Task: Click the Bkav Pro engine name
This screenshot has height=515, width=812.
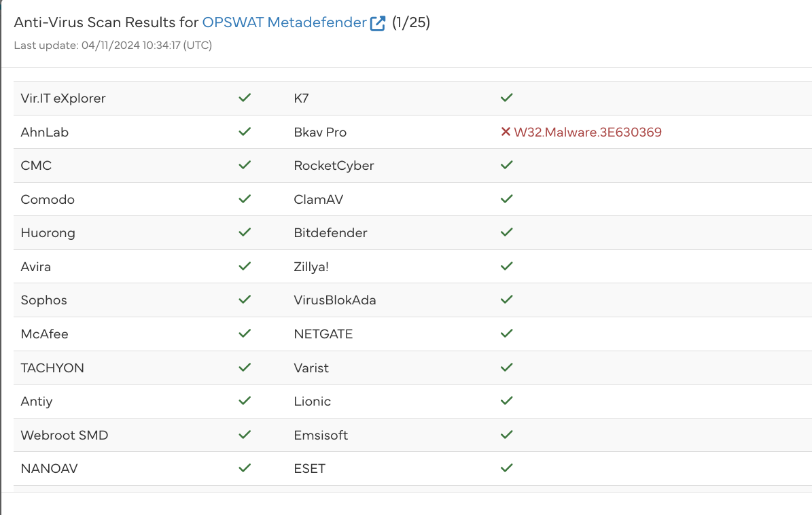Action: [x=320, y=132]
